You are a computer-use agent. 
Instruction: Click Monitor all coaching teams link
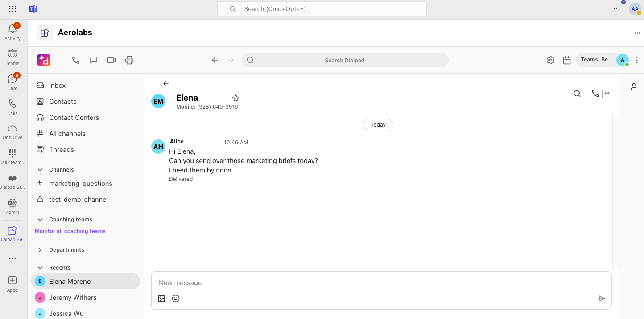pos(70,231)
